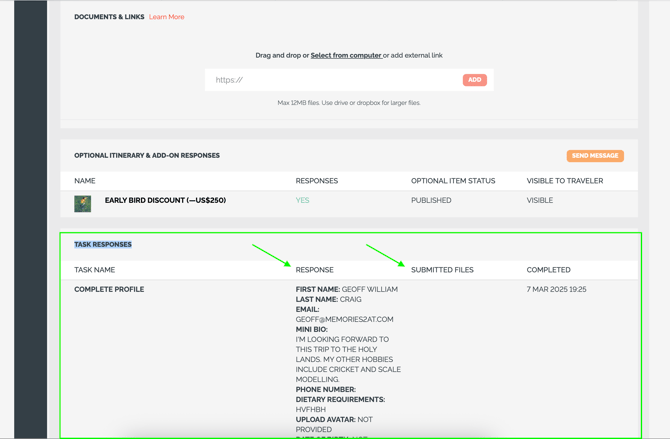This screenshot has height=439, width=670.
Task: Click the VISIBLE traveler visibility value
Action: click(x=540, y=200)
